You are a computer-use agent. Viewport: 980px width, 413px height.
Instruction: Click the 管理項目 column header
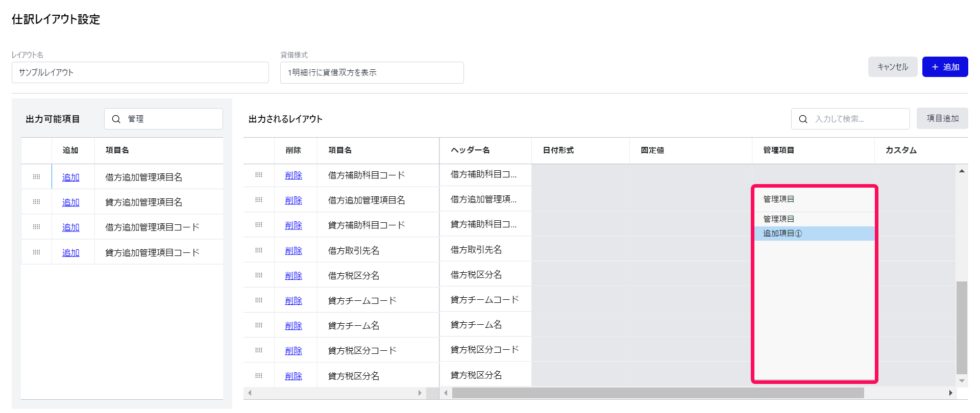(813, 150)
